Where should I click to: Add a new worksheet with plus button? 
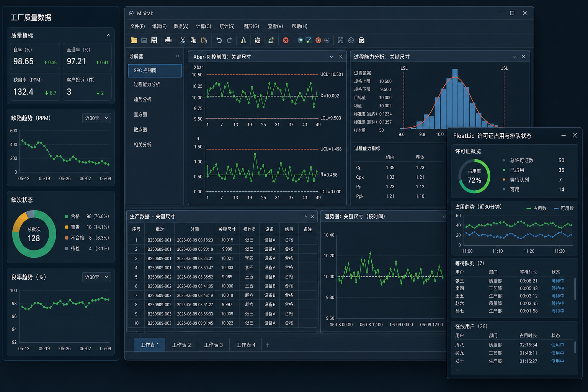(x=268, y=345)
